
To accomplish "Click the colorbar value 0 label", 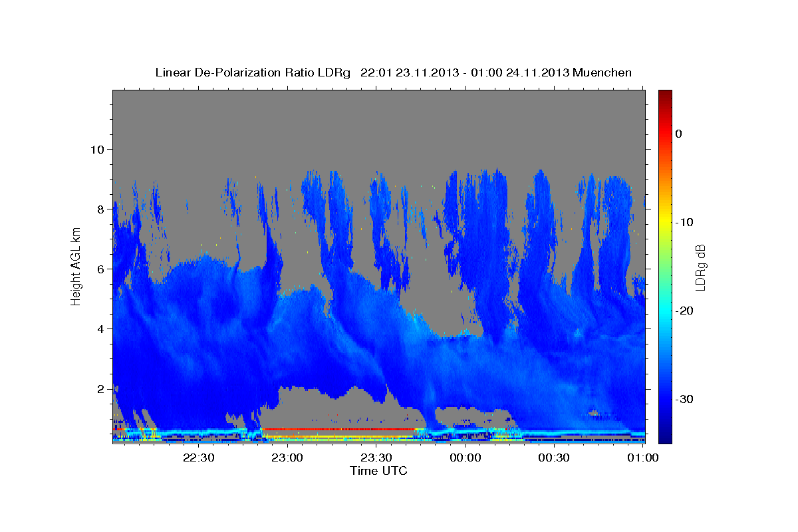I will pos(679,134).
